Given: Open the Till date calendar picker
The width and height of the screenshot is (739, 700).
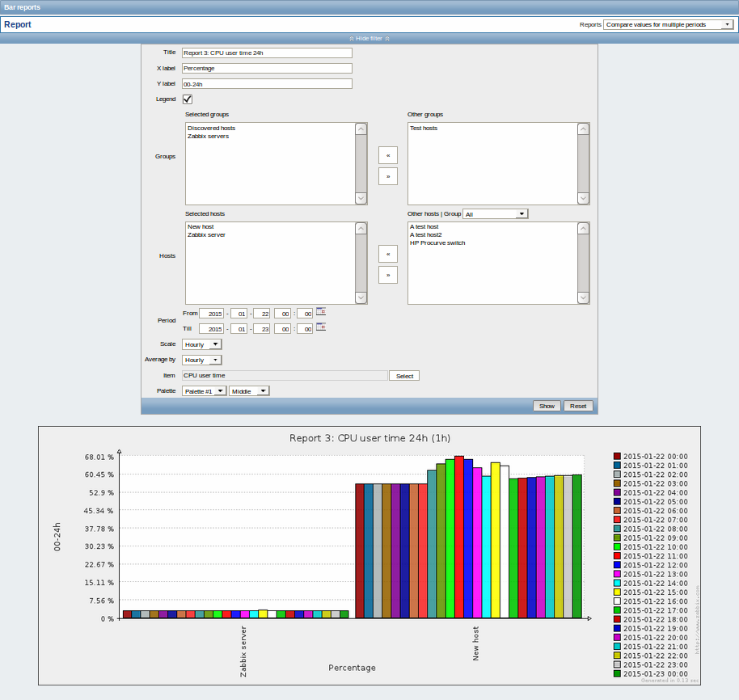Looking at the screenshot, I should tap(321, 327).
